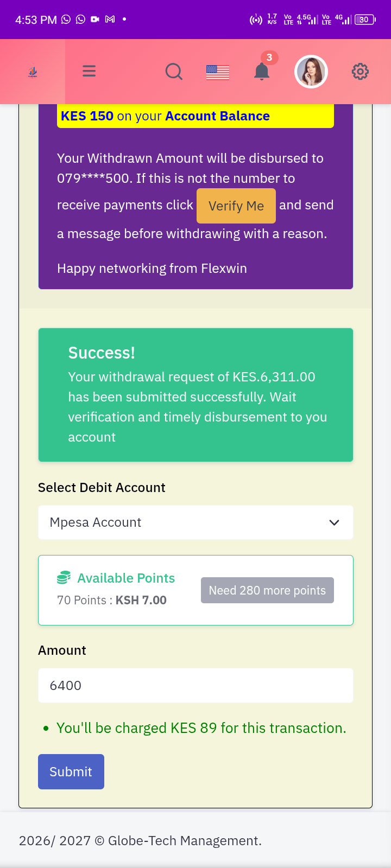Click the chevron on Select Debit Account
The width and height of the screenshot is (391, 868).
click(334, 522)
